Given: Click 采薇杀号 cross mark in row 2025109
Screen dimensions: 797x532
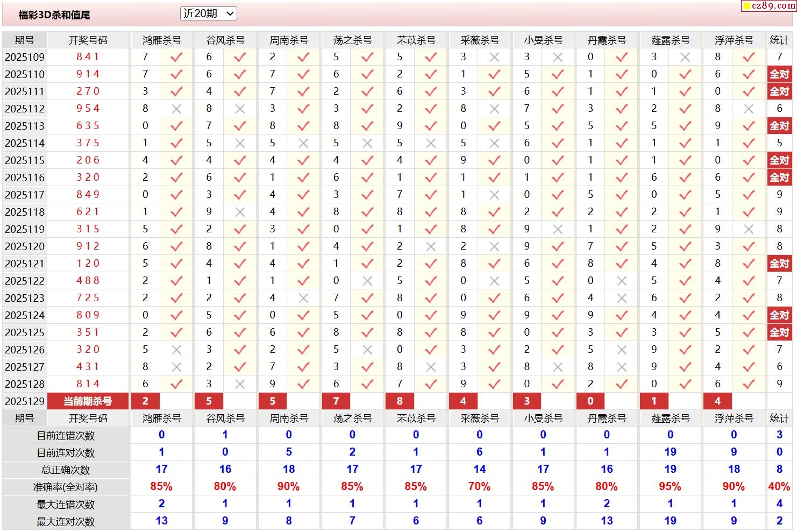Looking at the screenshot, I should pyautogui.click(x=494, y=57).
